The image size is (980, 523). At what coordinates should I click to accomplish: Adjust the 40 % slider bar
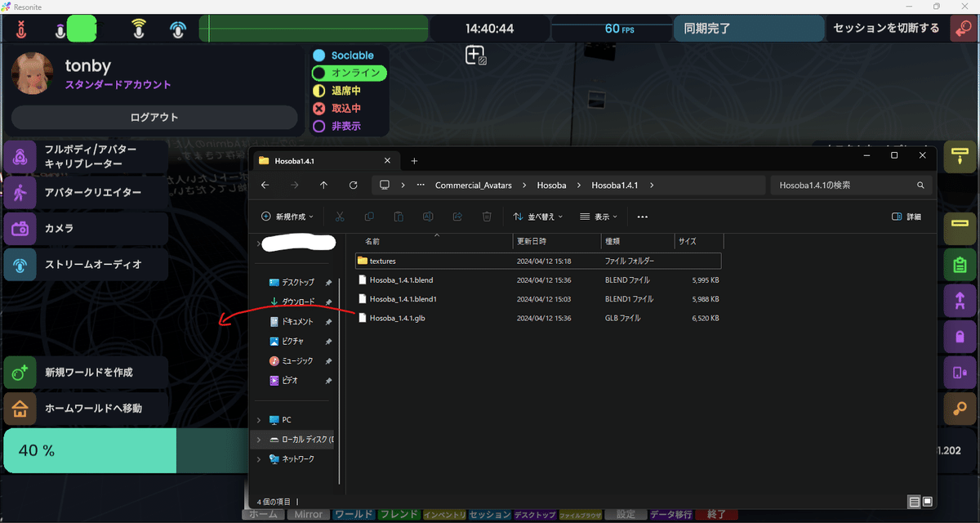click(x=126, y=451)
